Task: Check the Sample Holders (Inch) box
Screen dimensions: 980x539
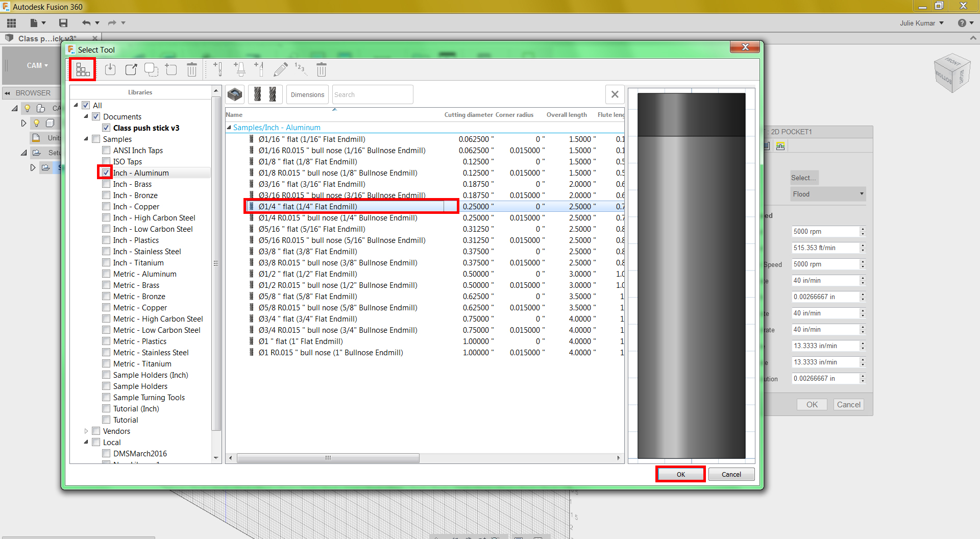Action: coord(106,375)
